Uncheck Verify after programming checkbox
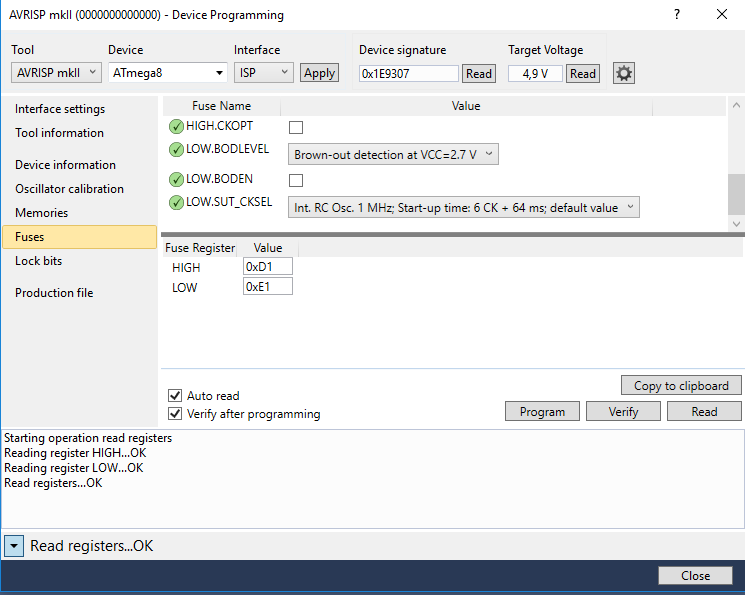 (175, 413)
